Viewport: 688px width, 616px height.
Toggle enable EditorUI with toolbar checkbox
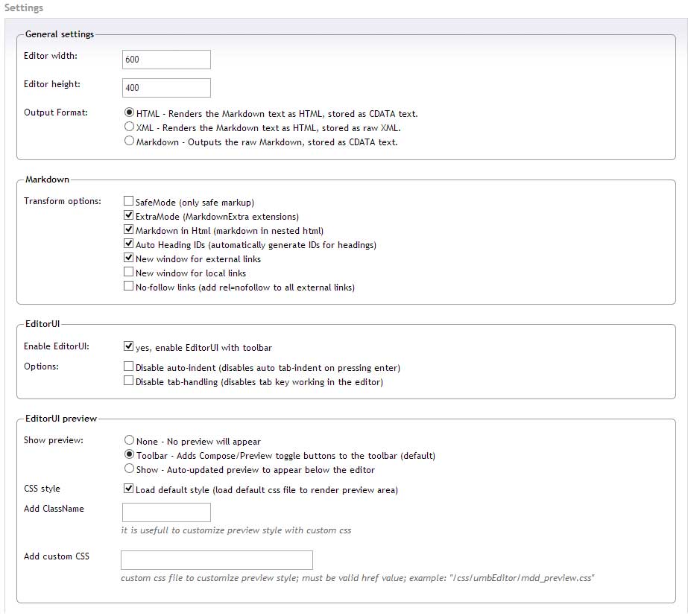pos(128,346)
